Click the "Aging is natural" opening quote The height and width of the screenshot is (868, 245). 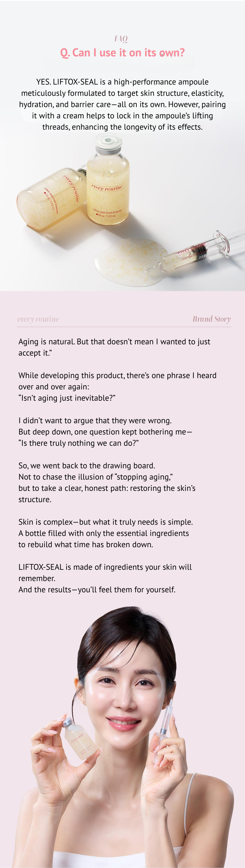coord(114,347)
